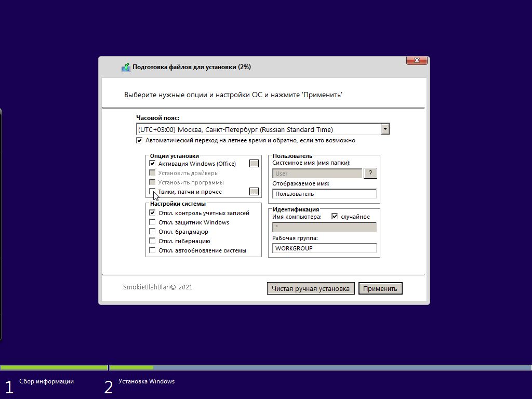
Task: Click the Сбор информации progress bar
Action: pos(54,367)
